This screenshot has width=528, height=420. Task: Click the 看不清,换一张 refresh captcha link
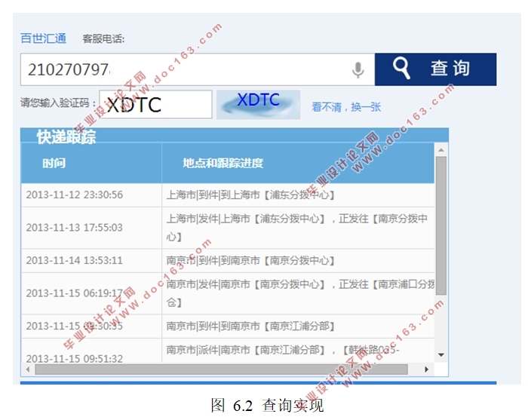345,107
